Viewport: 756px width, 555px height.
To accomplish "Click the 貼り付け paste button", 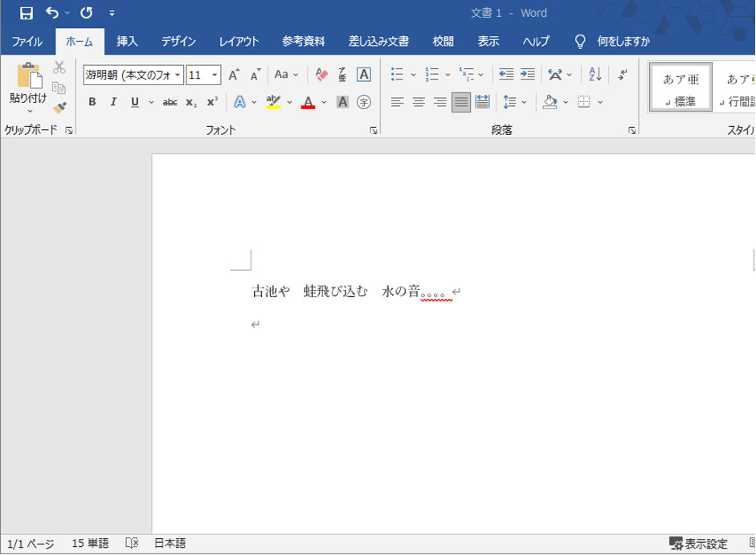I will 28,83.
